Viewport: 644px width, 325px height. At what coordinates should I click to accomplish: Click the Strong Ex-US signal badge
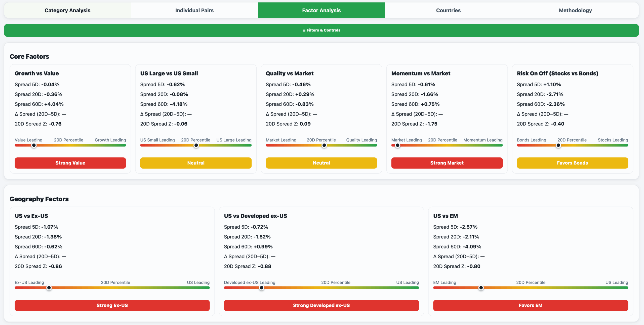point(112,305)
